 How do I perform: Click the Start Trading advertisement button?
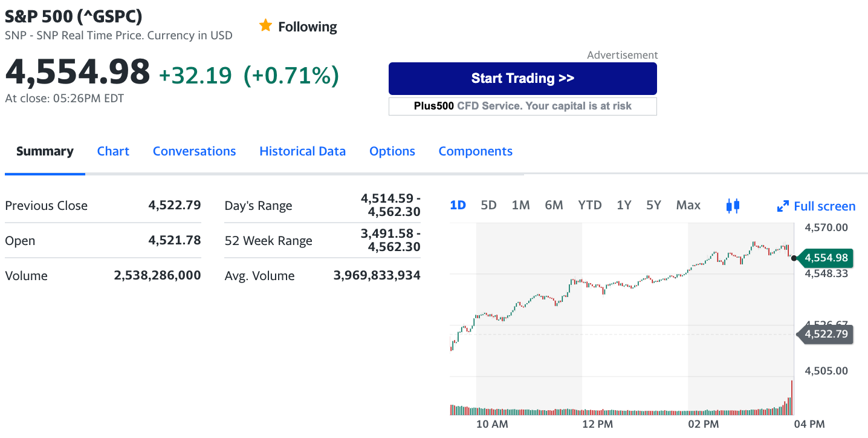click(x=523, y=79)
